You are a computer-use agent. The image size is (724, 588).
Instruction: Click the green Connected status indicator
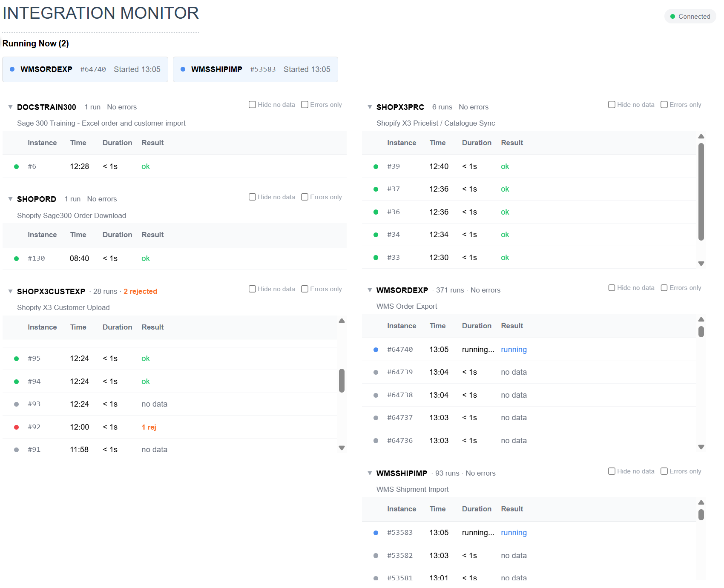[x=690, y=17]
